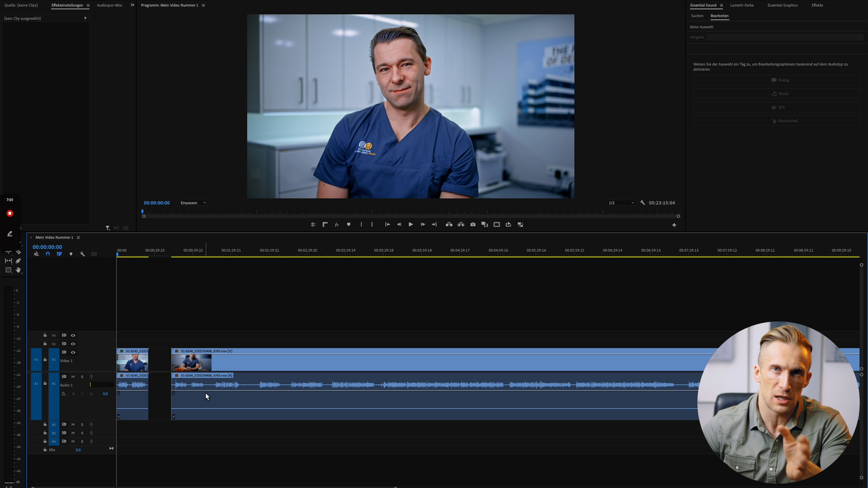Expand hidden panels with double chevron
The height and width of the screenshot is (488, 868).
(132, 5)
